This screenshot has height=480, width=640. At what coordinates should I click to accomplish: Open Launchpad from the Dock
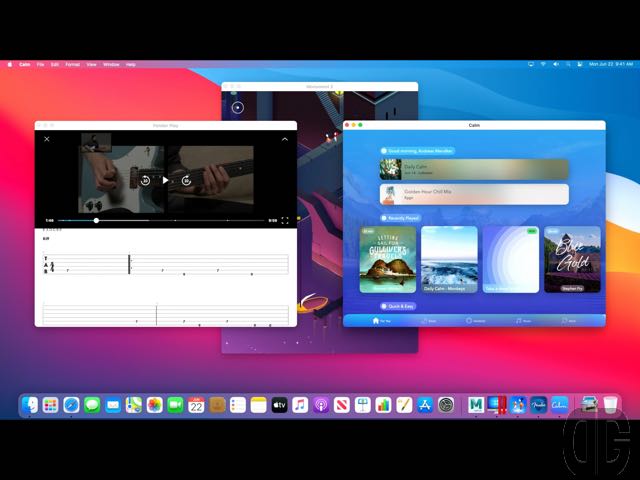click(x=51, y=405)
